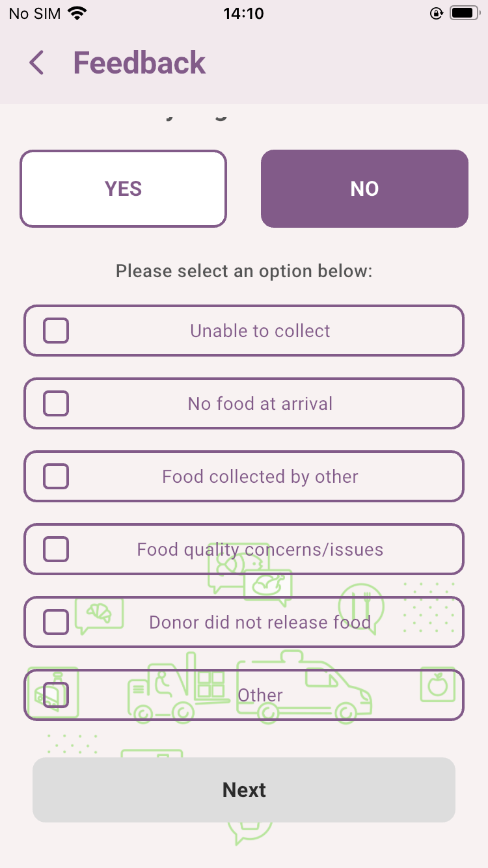Mark the "Donor did not release food" checkbox

coord(56,622)
